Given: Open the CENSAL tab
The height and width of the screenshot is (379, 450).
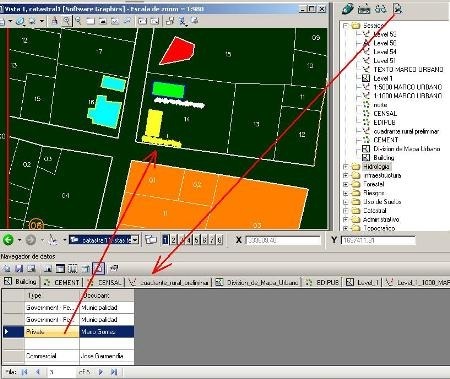Looking at the screenshot, I should coord(104,282).
